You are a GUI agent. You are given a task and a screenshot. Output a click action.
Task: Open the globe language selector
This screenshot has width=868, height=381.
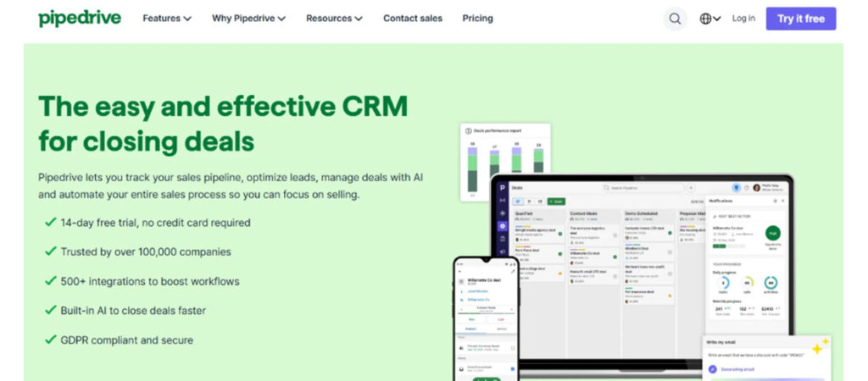pos(709,19)
